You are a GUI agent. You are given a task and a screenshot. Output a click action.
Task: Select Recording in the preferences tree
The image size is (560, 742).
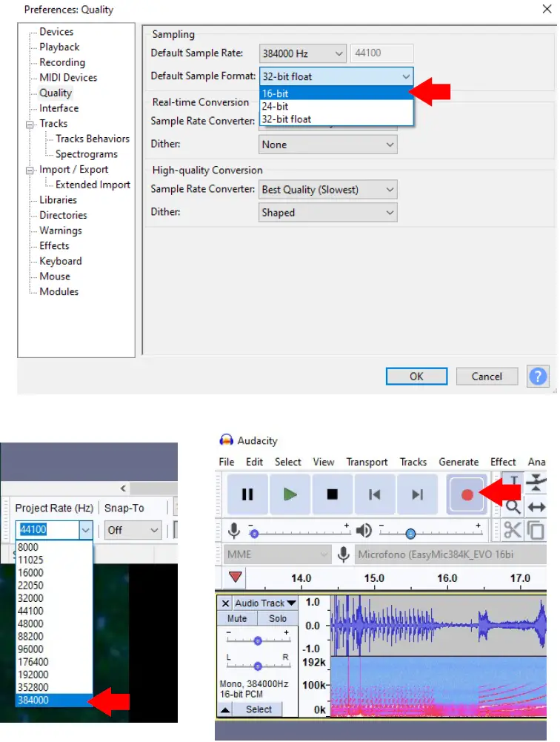(62, 62)
